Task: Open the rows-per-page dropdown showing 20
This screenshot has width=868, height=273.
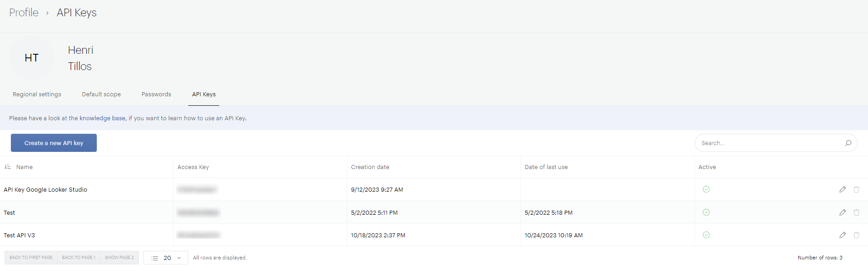Action: 166,258
